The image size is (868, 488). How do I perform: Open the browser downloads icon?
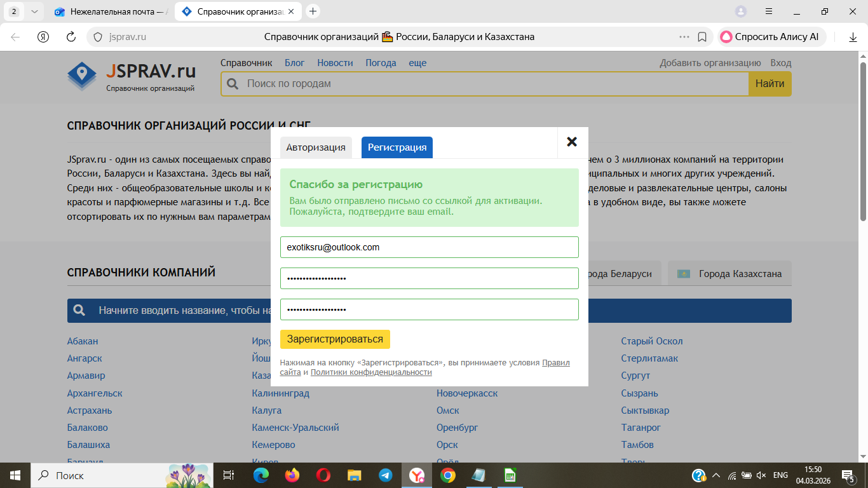tap(853, 37)
